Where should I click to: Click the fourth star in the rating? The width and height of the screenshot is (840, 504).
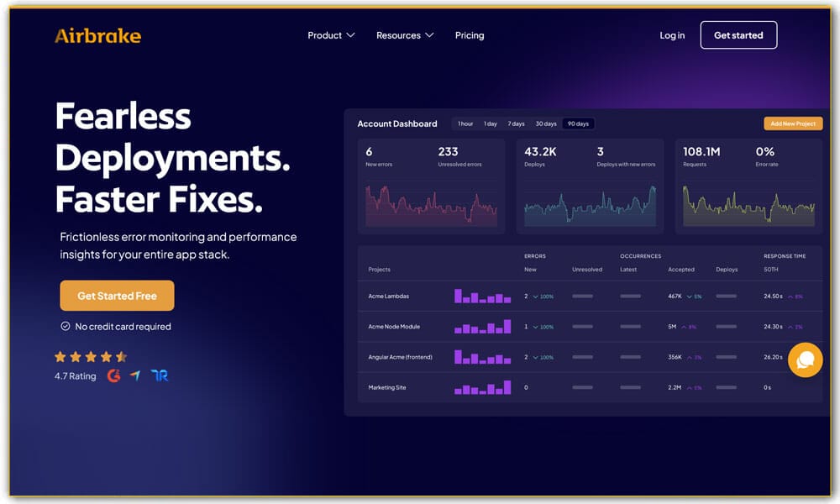coord(104,356)
